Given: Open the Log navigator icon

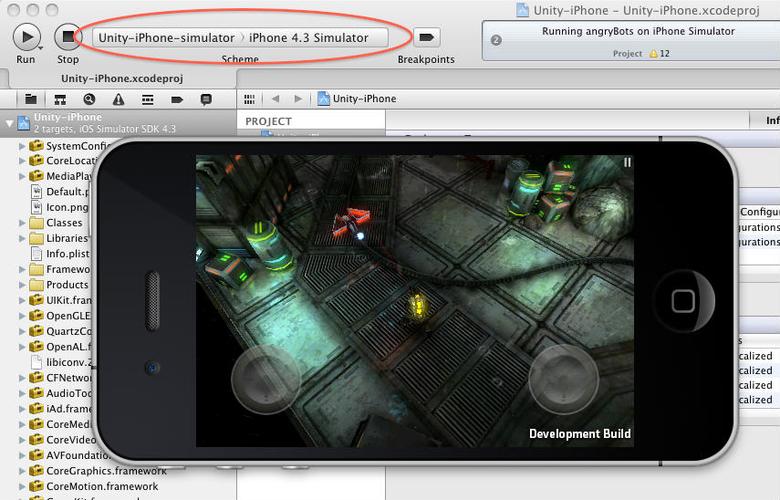Looking at the screenshot, I should coord(206,100).
